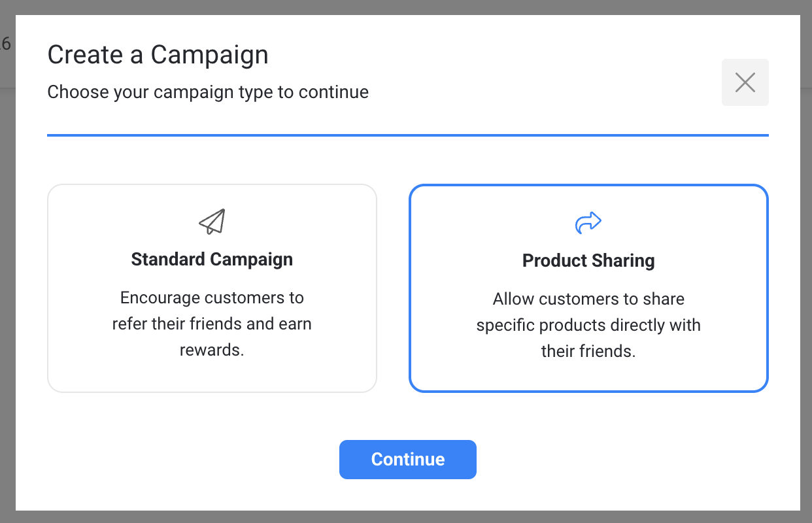Select the Product Sharing card
This screenshot has height=523, width=812.
588,288
